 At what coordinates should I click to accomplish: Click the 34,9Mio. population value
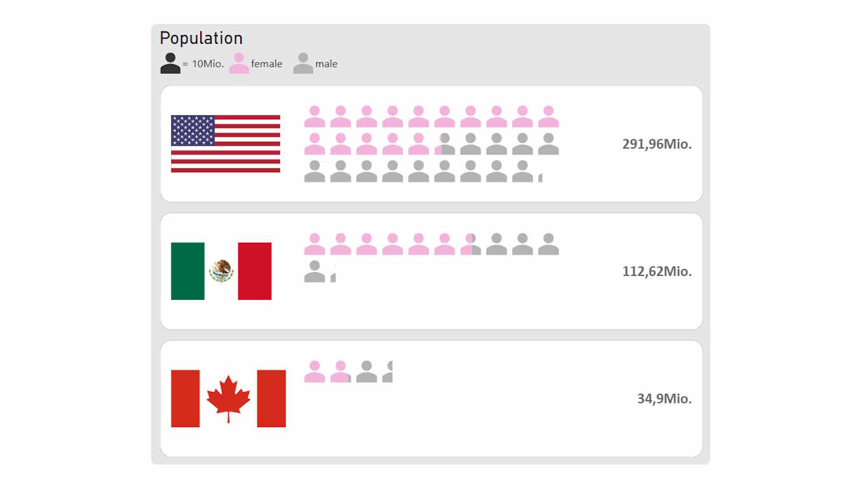[664, 399]
